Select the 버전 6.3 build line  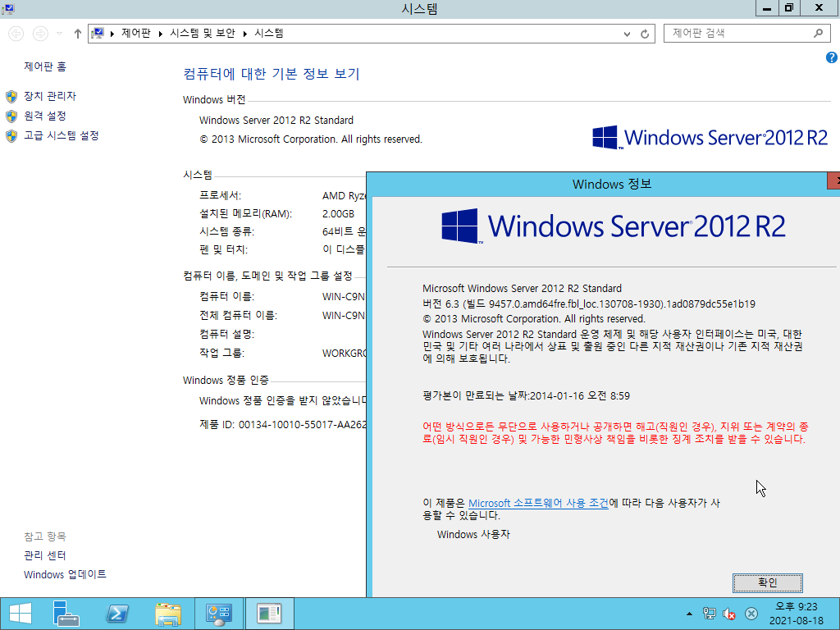point(589,304)
